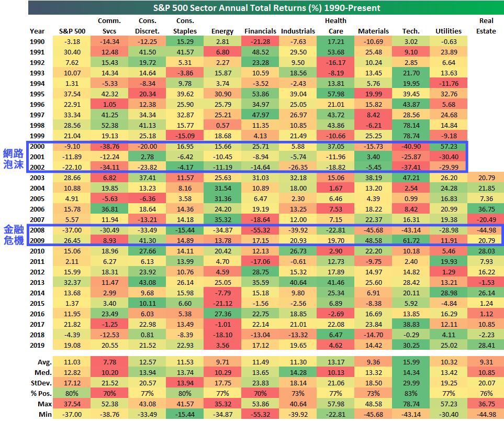
Task: Click the 2000 year row label
Action: coord(37,146)
